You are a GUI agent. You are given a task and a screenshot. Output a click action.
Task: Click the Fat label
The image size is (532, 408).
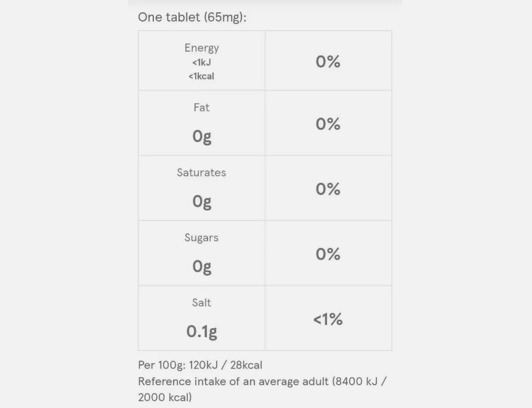coord(201,108)
